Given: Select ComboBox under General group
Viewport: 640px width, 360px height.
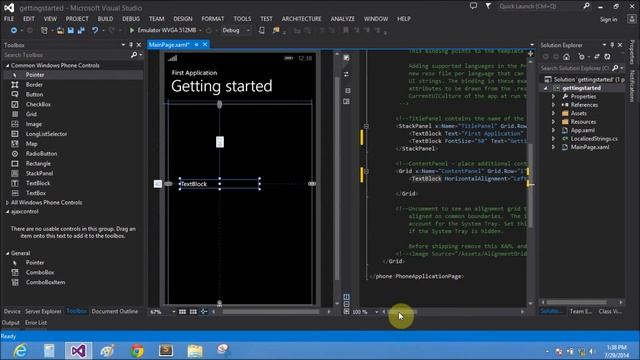Looking at the screenshot, I should pyautogui.click(x=40, y=272).
